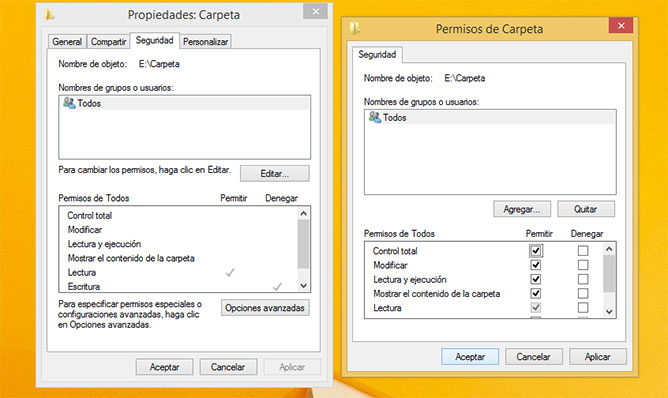Click Todos group icon in Propiedades window

point(69,103)
